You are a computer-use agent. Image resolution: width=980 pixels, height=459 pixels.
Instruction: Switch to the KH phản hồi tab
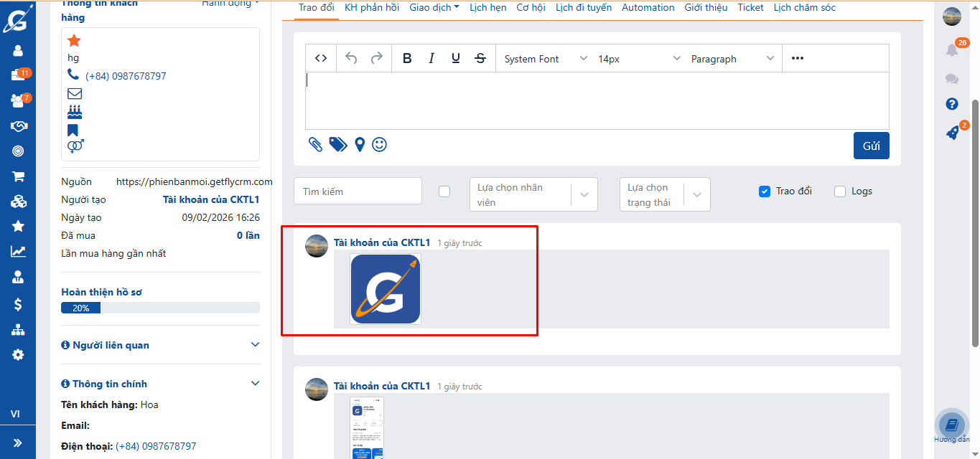click(x=372, y=8)
